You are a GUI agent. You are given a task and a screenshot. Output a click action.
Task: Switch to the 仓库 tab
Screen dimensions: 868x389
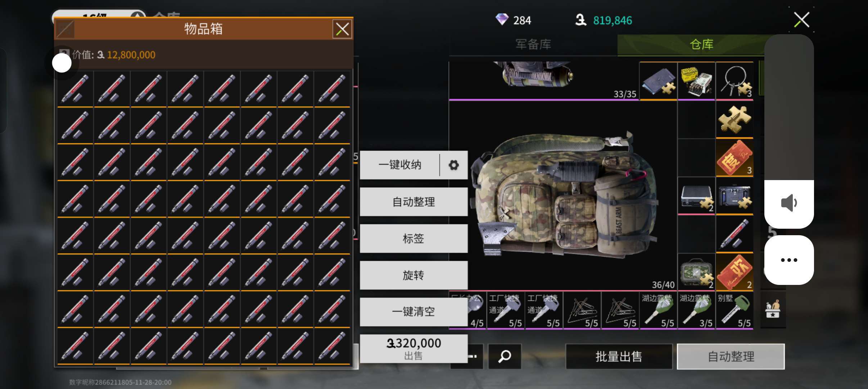point(701,44)
